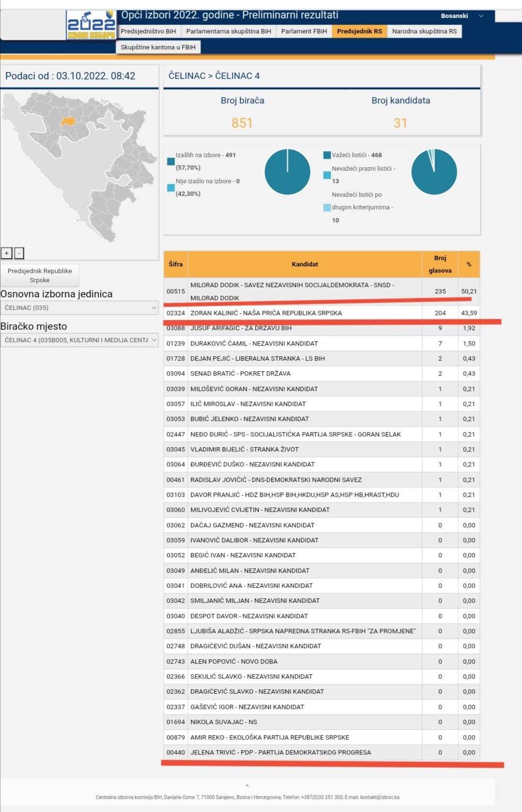Switch to Predsjedništvo BiH tab
Viewport: 522px width, 812px height.
tap(148, 31)
